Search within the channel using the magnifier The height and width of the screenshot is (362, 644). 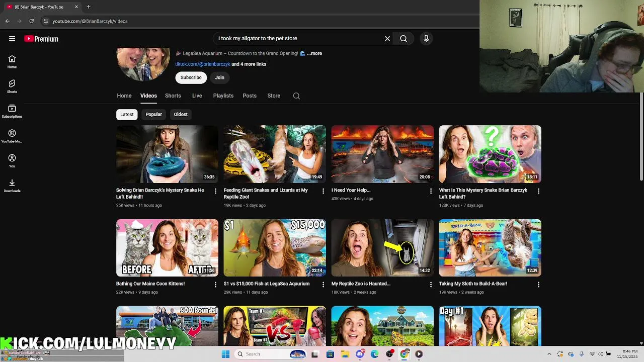pos(296,96)
